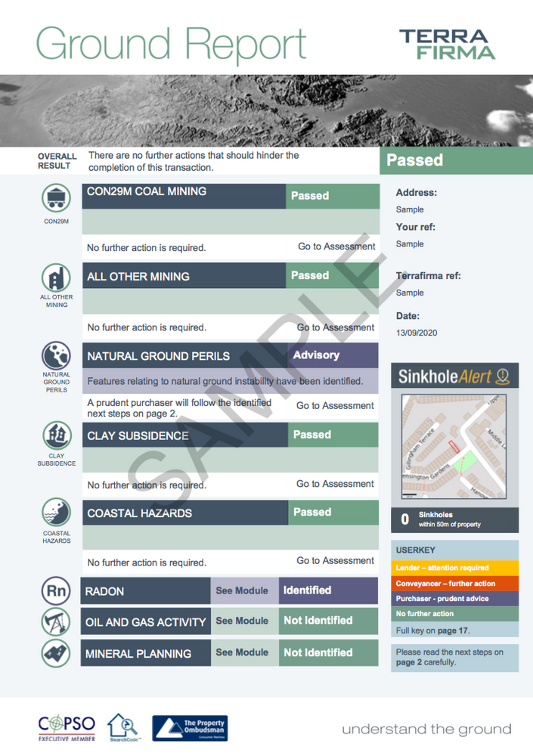The image size is (533, 756).
Task: Open Go to Assessment for CON29M Coal Mining
Action: [x=336, y=246]
